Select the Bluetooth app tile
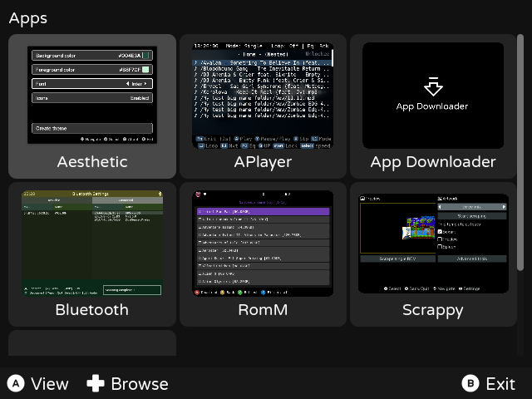Image resolution: width=532 pixels, height=399 pixels. point(92,254)
